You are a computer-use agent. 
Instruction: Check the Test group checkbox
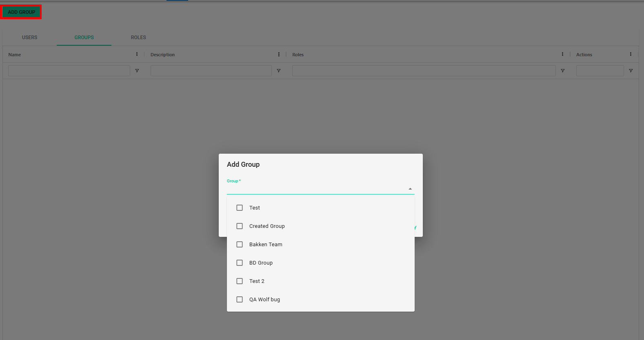click(240, 208)
